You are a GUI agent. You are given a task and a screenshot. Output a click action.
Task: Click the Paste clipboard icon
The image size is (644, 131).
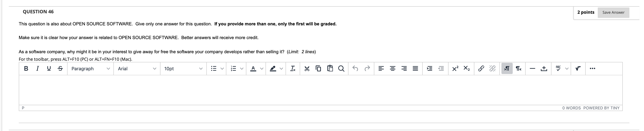tap(330, 68)
